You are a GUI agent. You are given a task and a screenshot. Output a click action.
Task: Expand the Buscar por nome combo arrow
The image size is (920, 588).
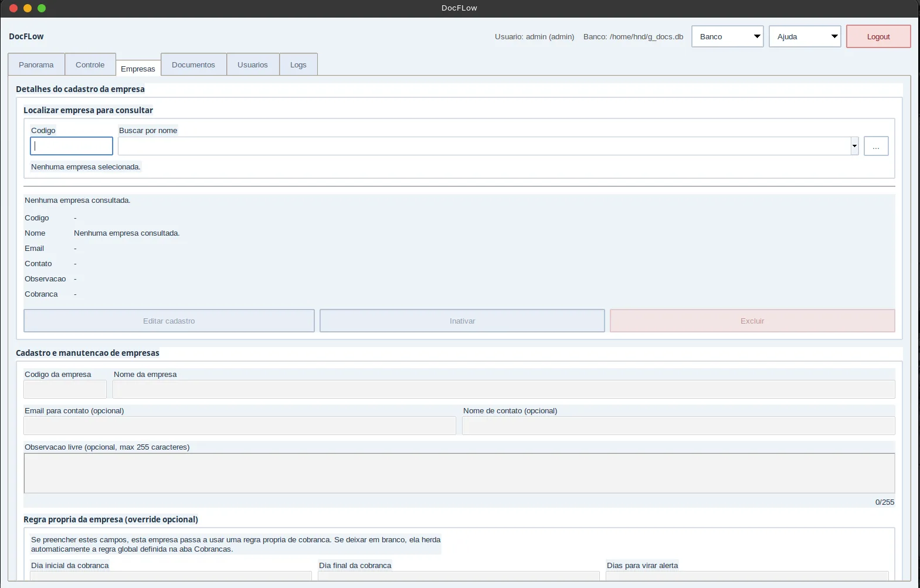click(854, 146)
